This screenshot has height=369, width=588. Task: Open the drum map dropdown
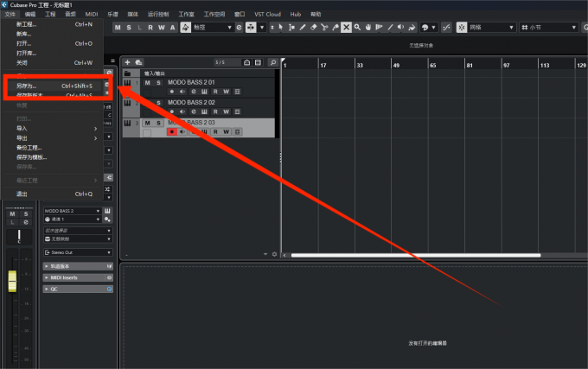(x=78, y=239)
